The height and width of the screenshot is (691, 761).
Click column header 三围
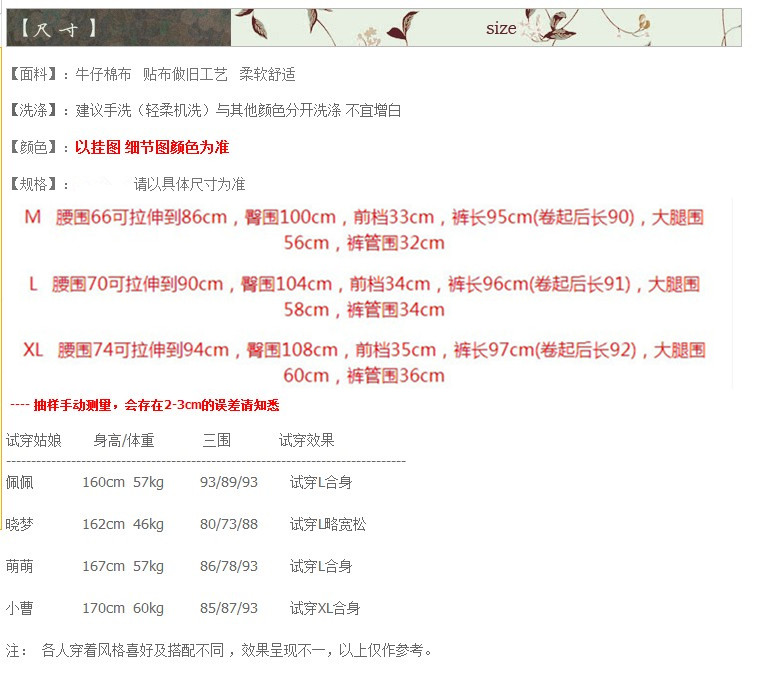point(216,440)
